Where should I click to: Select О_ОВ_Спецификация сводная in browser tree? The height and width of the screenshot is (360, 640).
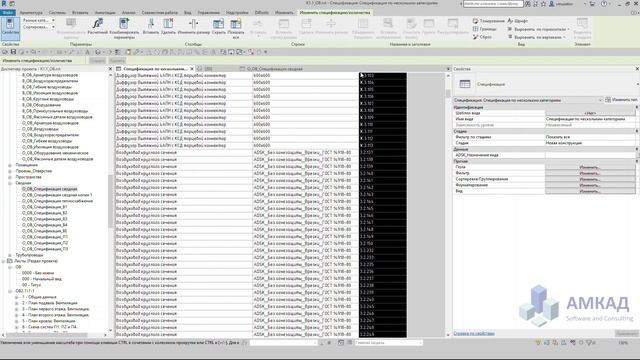pyautogui.click(x=49, y=189)
